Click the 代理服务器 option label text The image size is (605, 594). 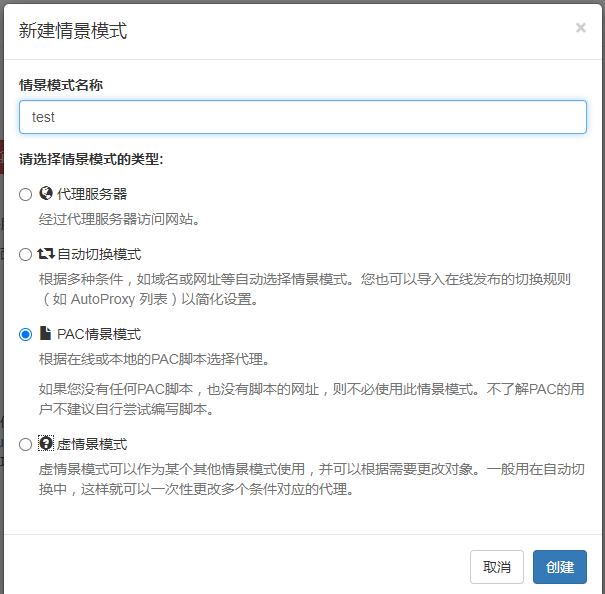point(92,194)
